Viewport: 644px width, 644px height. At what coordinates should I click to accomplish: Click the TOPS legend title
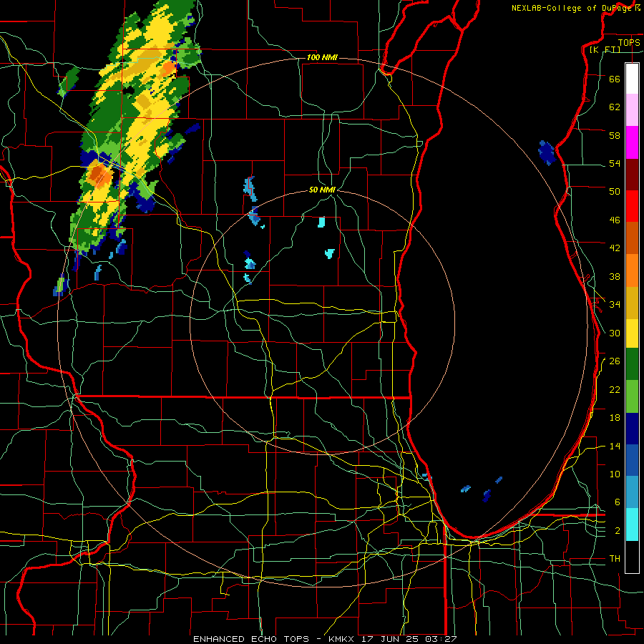pyautogui.click(x=629, y=42)
